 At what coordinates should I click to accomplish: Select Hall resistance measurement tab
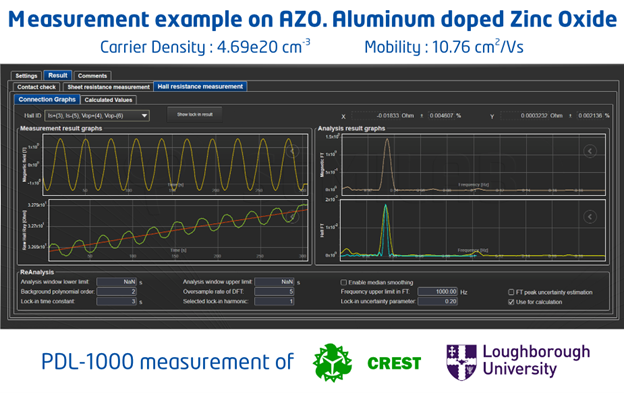tap(200, 86)
